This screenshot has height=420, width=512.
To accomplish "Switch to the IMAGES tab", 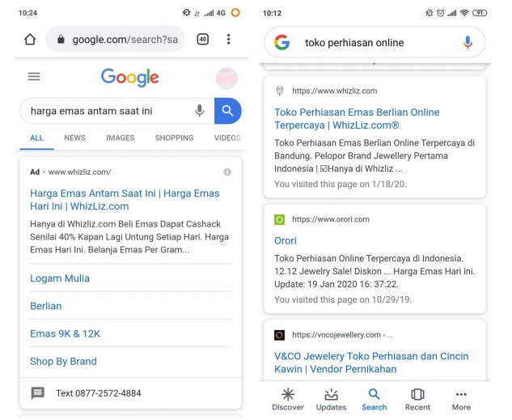I will 121,138.
